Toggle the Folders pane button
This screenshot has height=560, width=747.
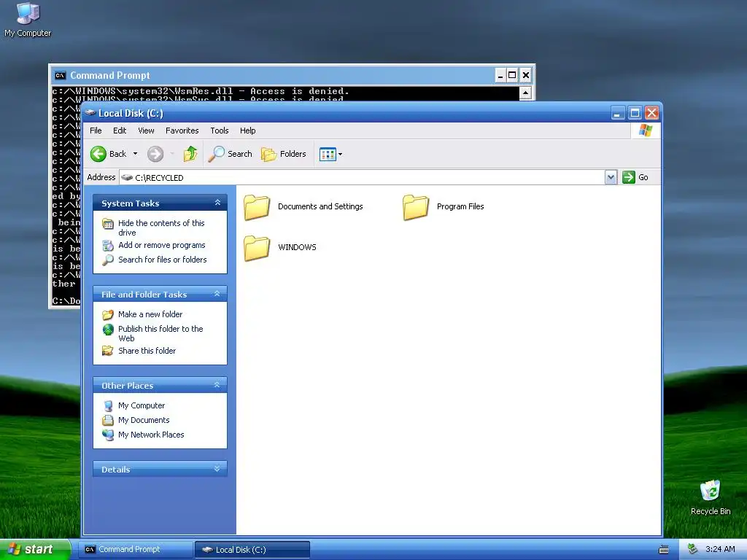(x=284, y=154)
